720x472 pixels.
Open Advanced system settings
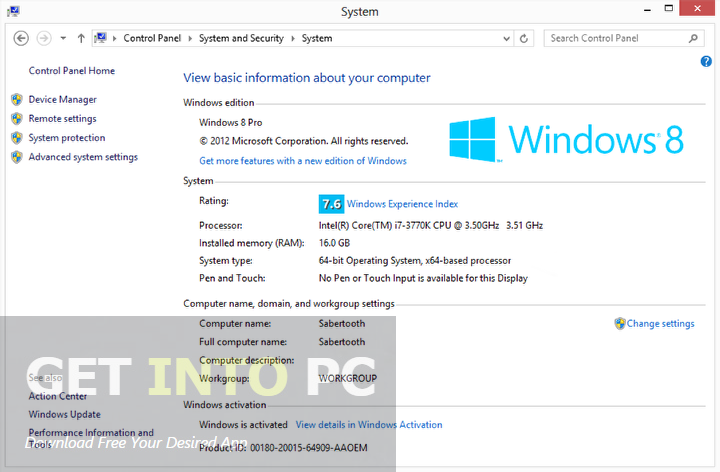[83, 157]
